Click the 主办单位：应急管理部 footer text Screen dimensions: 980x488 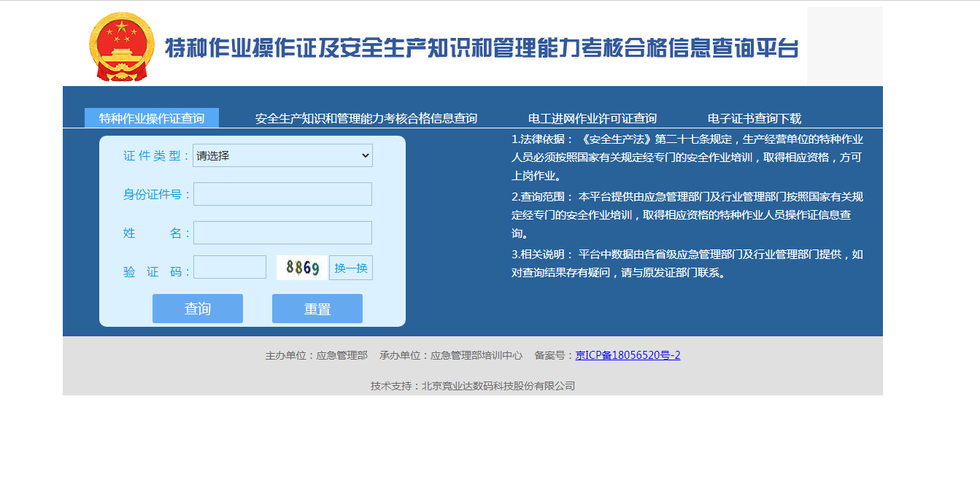pyautogui.click(x=316, y=355)
